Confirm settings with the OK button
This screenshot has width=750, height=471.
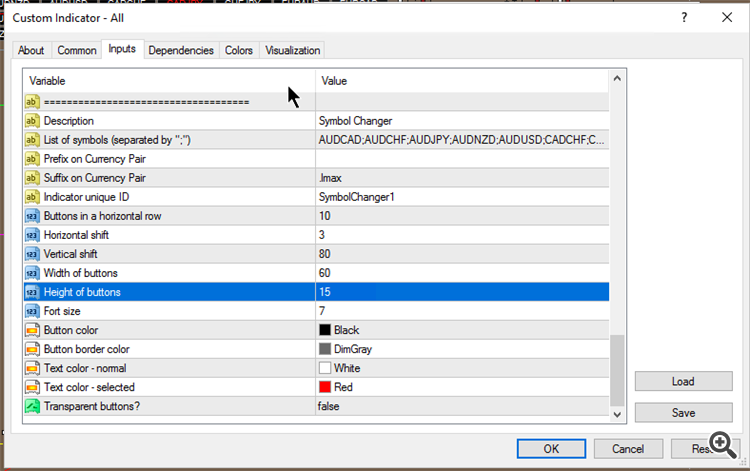(x=551, y=449)
